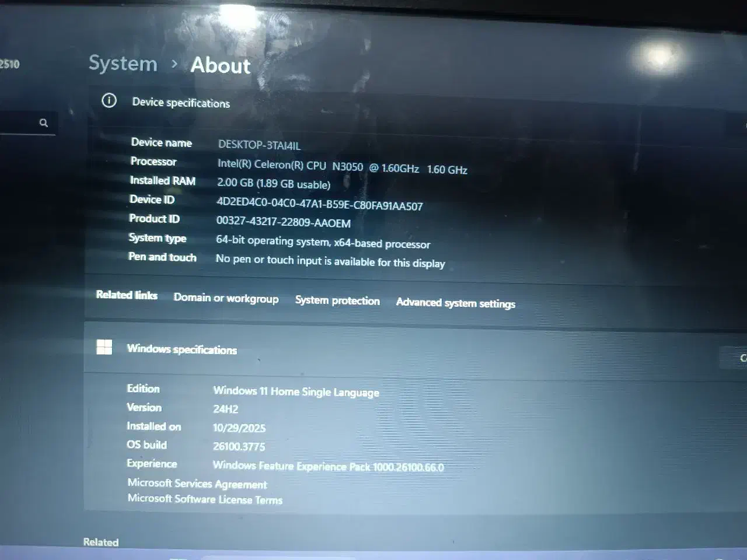The image size is (747, 560).
Task: Click the About page heading
Action: 221,65
